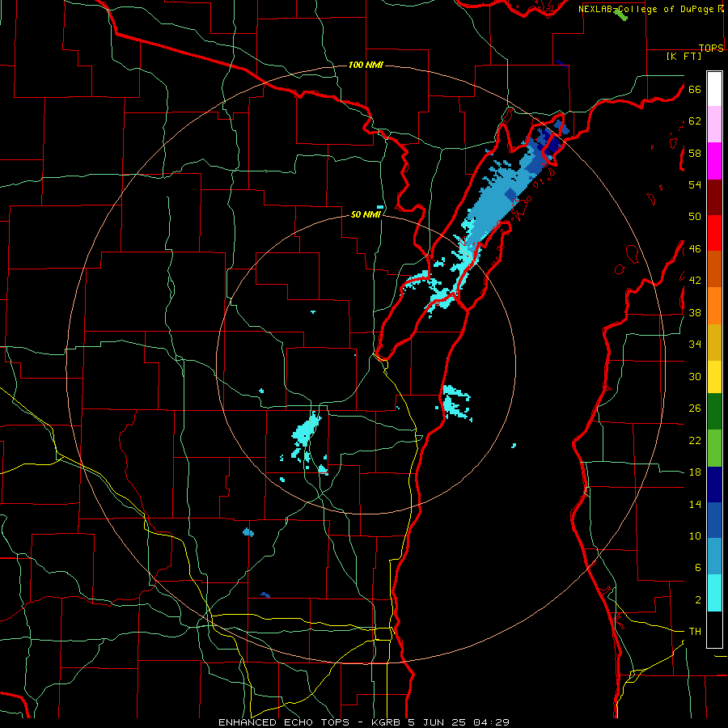
Task: Pick the magenta legend color block
Action: [x=714, y=161]
